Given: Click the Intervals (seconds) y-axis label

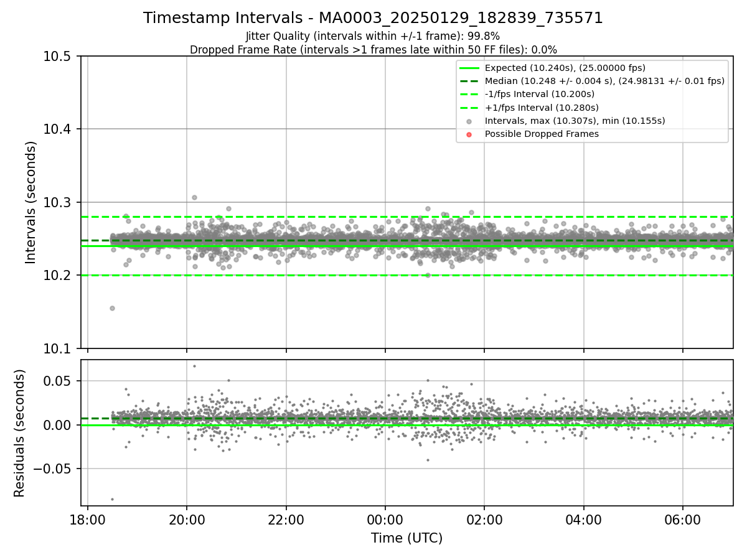Looking at the screenshot, I should point(31,202).
